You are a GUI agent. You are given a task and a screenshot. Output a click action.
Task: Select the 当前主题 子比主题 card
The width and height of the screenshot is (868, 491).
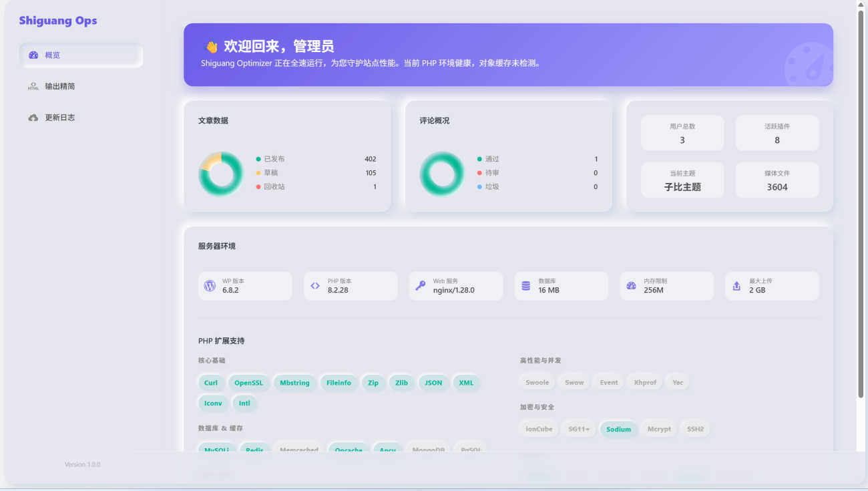point(682,180)
